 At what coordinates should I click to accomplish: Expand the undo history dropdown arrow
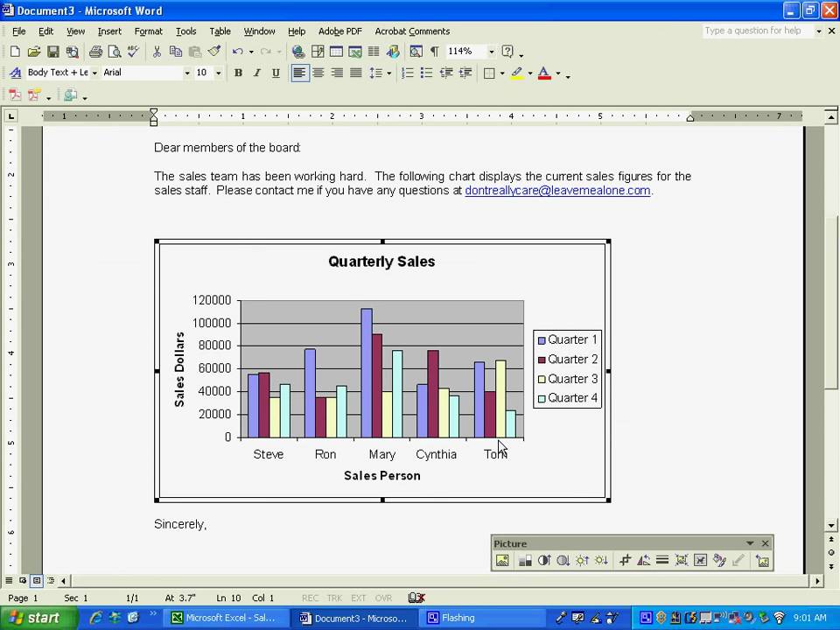(251, 52)
